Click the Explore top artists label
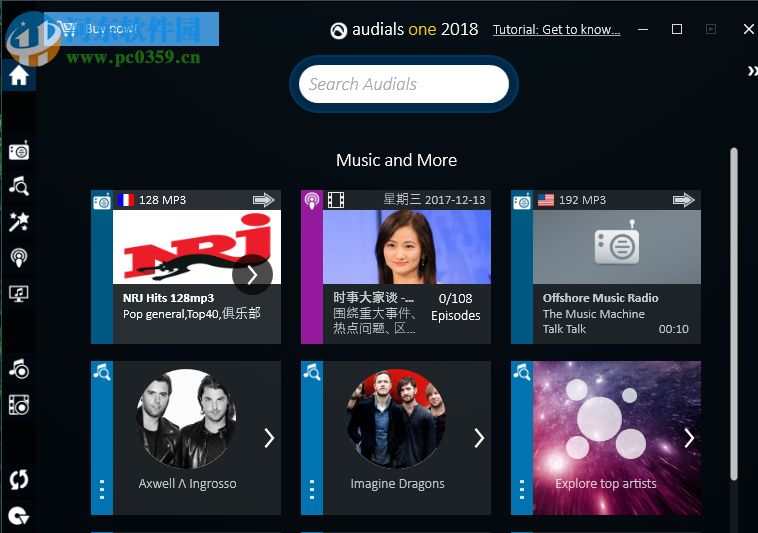Image resolution: width=758 pixels, height=533 pixels. pyautogui.click(x=606, y=484)
